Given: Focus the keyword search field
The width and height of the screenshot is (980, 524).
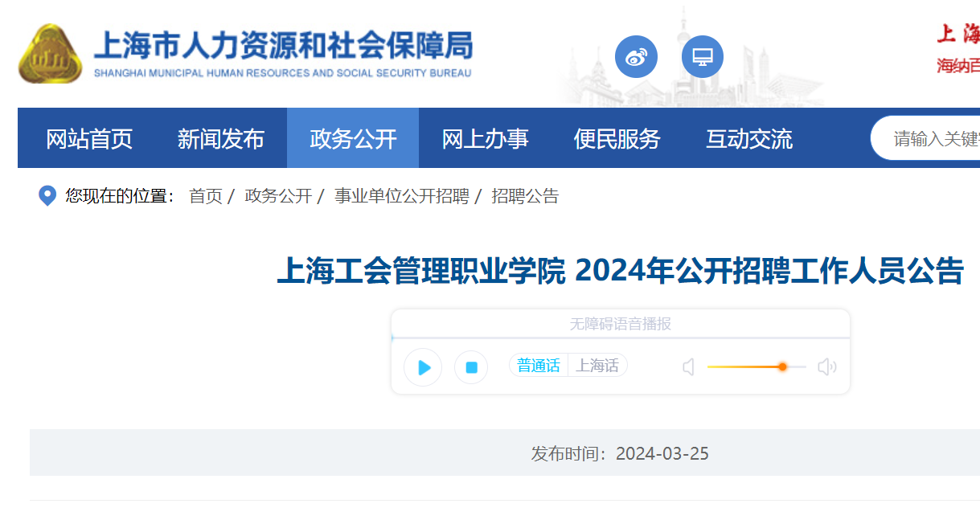Looking at the screenshot, I should (x=925, y=138).
